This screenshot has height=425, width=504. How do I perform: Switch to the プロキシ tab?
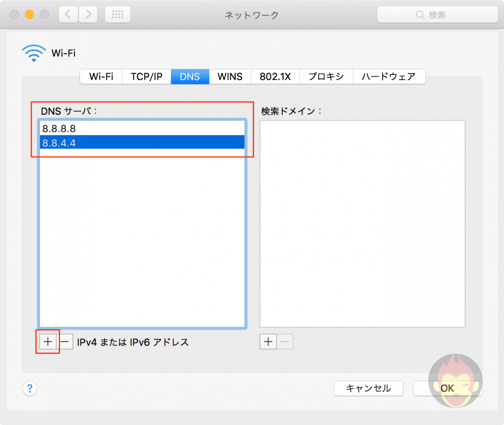pyautogui.click(x=326, y=77)
